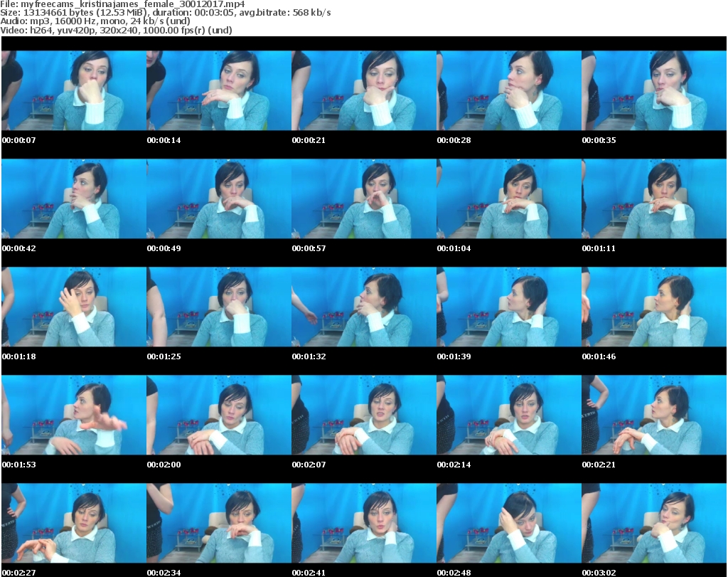
Task: Click the 00:00:35 timestamp label
Action: pos(599,140)
